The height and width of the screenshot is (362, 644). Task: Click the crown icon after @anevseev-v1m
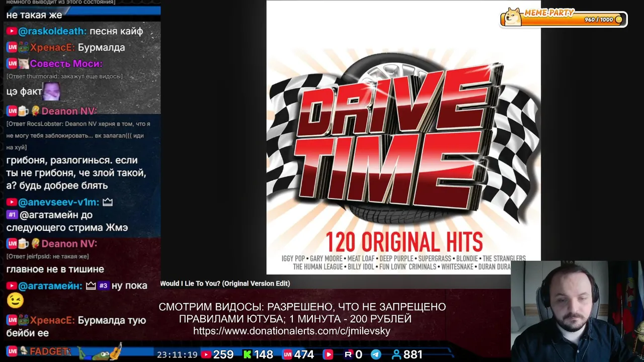click(x=107, y=202)
